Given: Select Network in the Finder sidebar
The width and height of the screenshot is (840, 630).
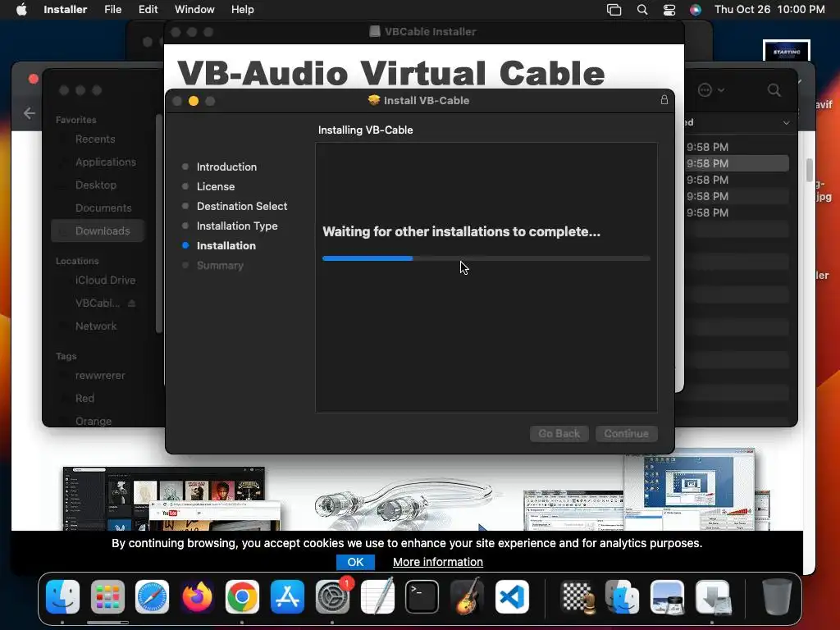Looking at the screenshot, I should (96, 326).
